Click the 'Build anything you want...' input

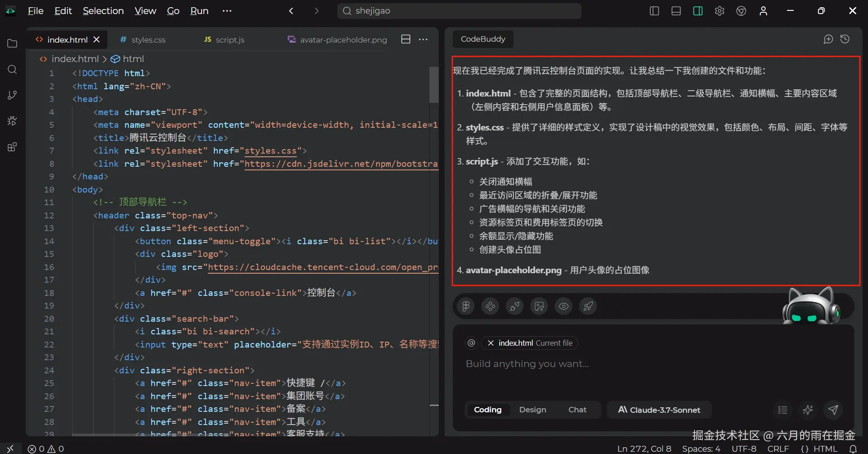pyautogui.click(x=653, y=364)
